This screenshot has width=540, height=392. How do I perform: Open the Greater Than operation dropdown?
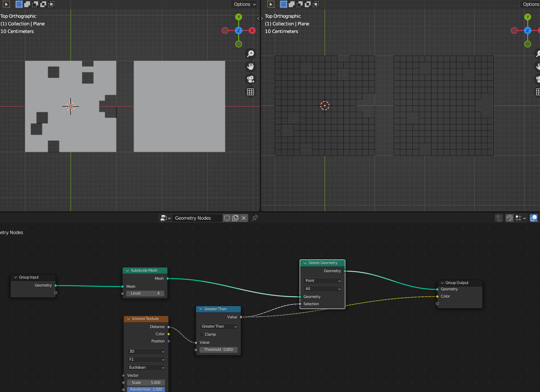(x=219, y=326)
